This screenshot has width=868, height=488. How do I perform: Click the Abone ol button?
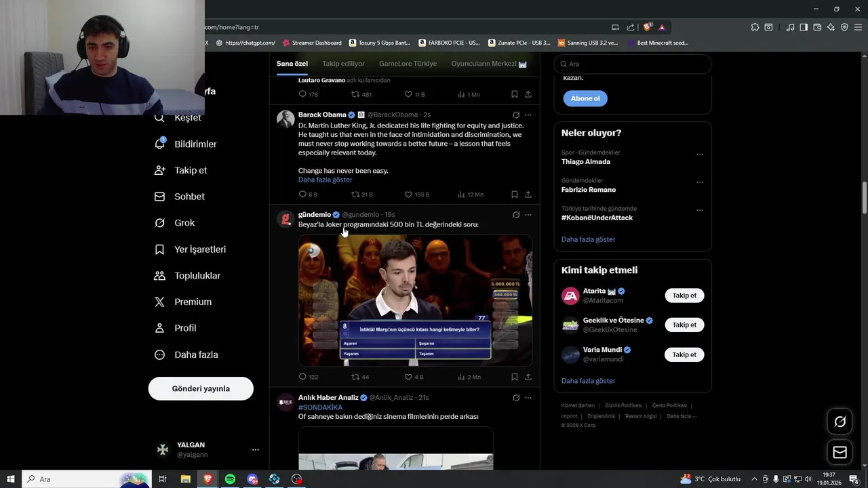click(x=585, y=98)
